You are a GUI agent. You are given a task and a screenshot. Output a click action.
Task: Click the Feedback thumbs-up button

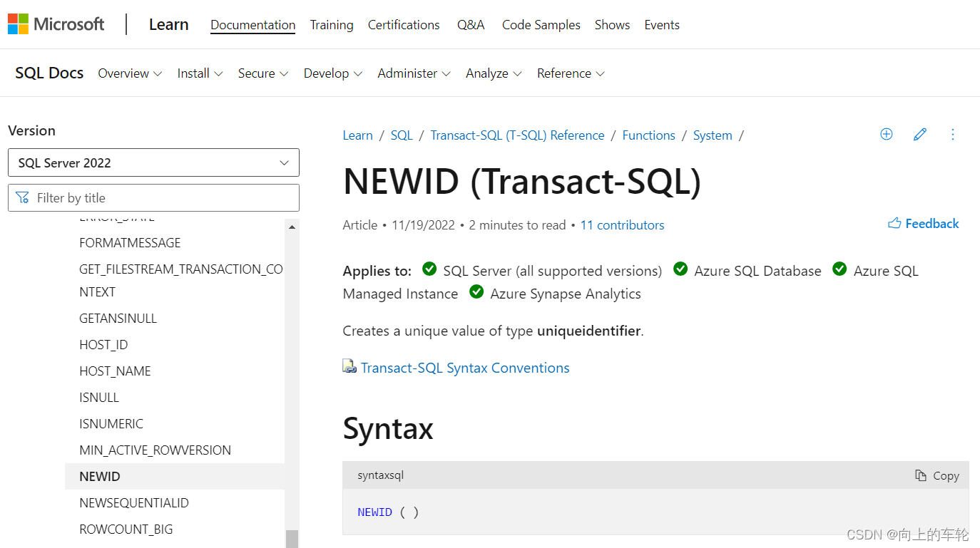(924, 224)
